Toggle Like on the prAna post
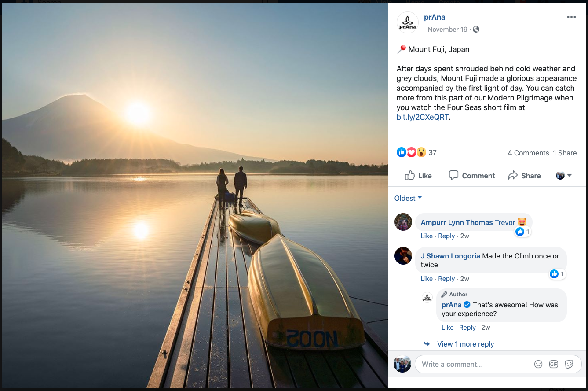Viewport: 588px width, 391px height. [x=418, y=175]
